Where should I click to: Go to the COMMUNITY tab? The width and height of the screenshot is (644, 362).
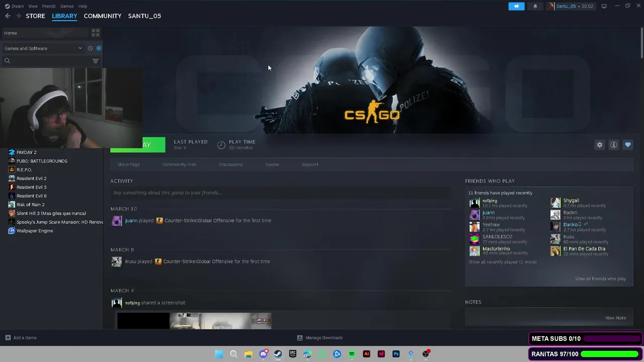[x=103, y=16]
